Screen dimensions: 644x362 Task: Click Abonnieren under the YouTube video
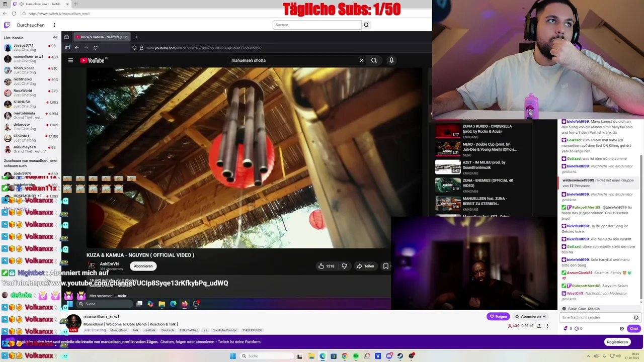(x=143, y=266)
